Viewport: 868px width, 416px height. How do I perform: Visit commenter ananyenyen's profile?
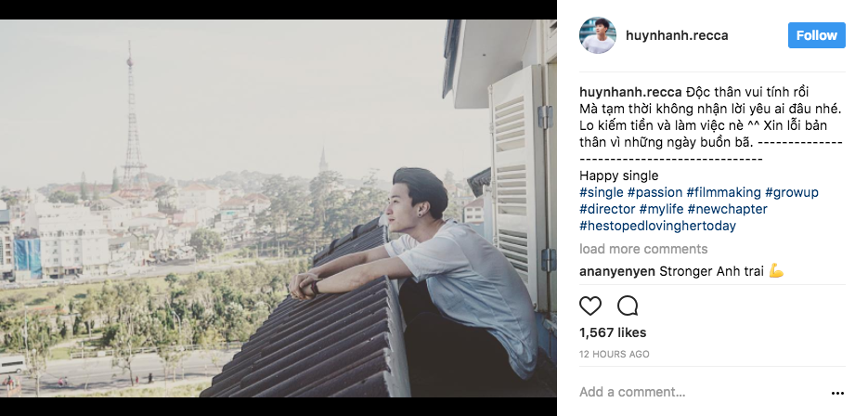[616, 271]
